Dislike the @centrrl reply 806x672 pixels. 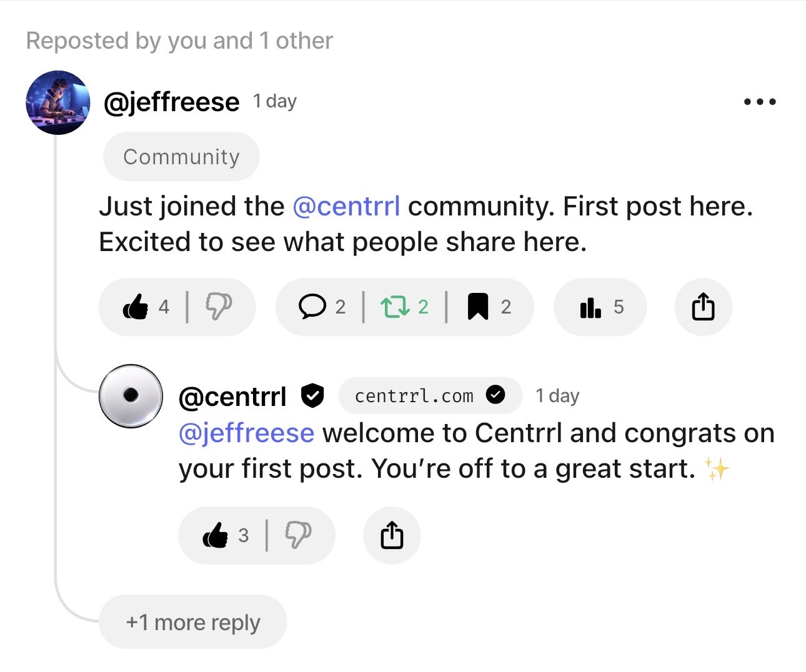click(298, 535)
